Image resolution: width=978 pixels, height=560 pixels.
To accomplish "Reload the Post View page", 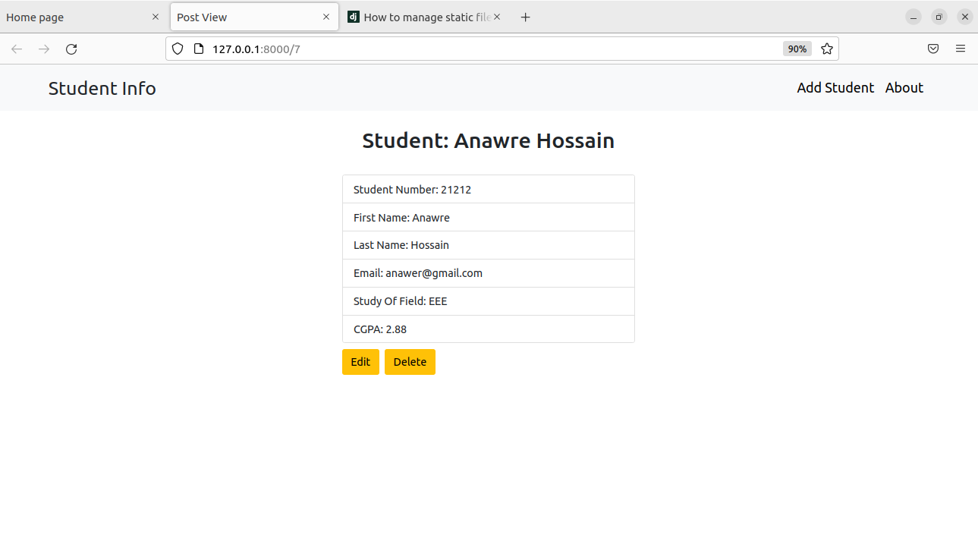I will click(71, 49).
